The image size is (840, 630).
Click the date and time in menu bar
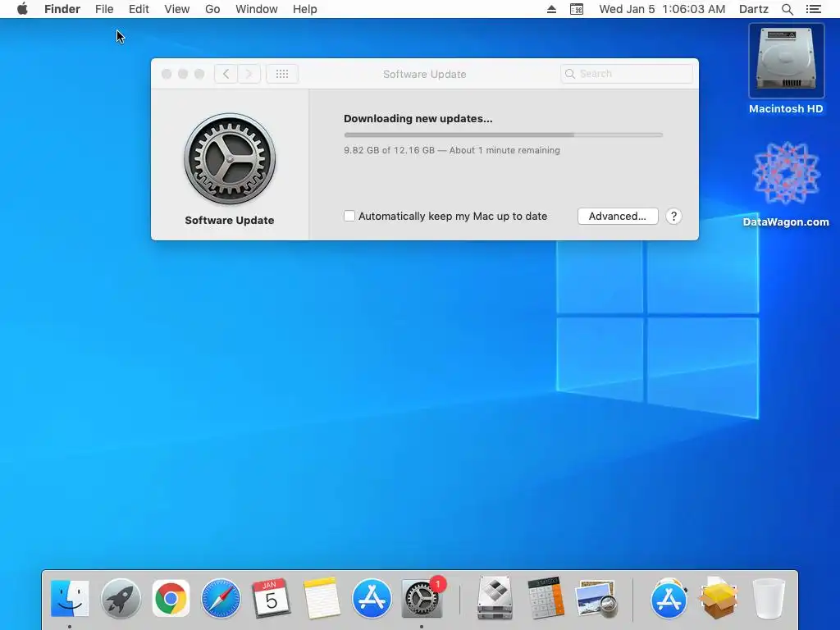pos(662,9)
